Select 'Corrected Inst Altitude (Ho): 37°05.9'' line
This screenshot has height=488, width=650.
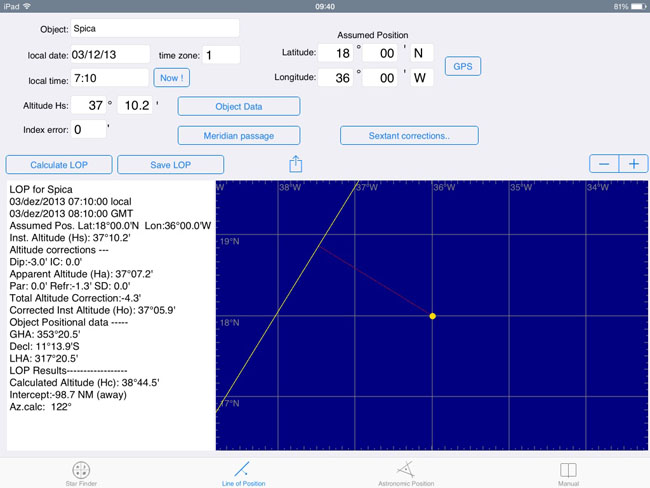pyautogui.click(x=92, y=310)
